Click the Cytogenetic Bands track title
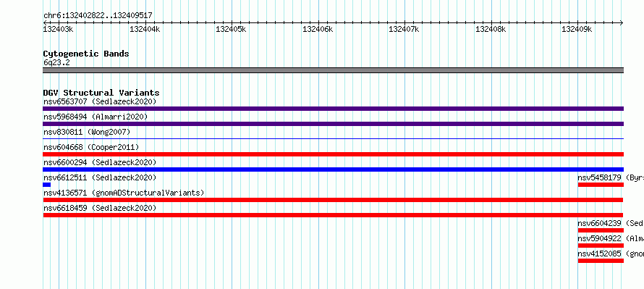 click(86, 54)
